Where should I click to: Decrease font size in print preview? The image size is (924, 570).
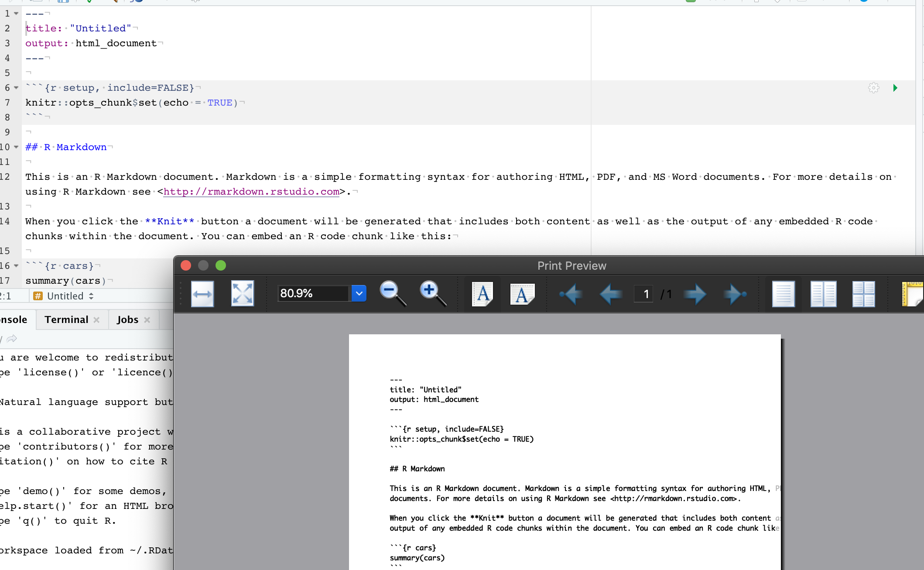point(522,294)
